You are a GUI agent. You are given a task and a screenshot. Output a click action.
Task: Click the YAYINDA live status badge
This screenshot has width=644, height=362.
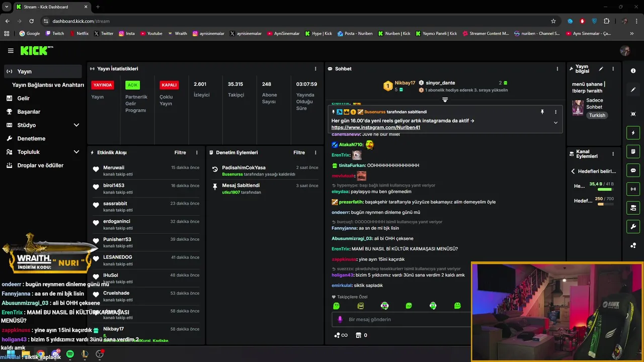coord(103,85)
